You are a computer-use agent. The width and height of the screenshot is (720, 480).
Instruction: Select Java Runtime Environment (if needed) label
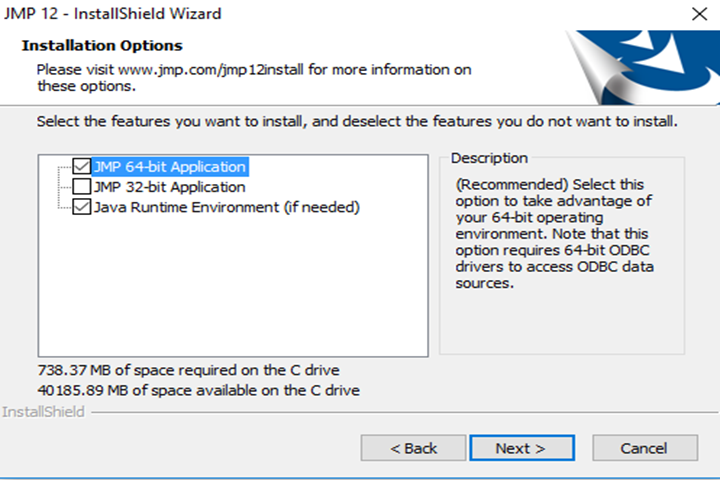(x=226, y=207)
